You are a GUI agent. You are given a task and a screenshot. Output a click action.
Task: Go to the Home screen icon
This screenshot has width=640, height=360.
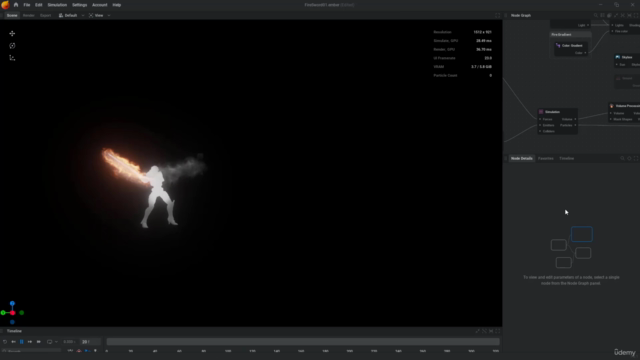pyautogui.click(x=16, y=5)
